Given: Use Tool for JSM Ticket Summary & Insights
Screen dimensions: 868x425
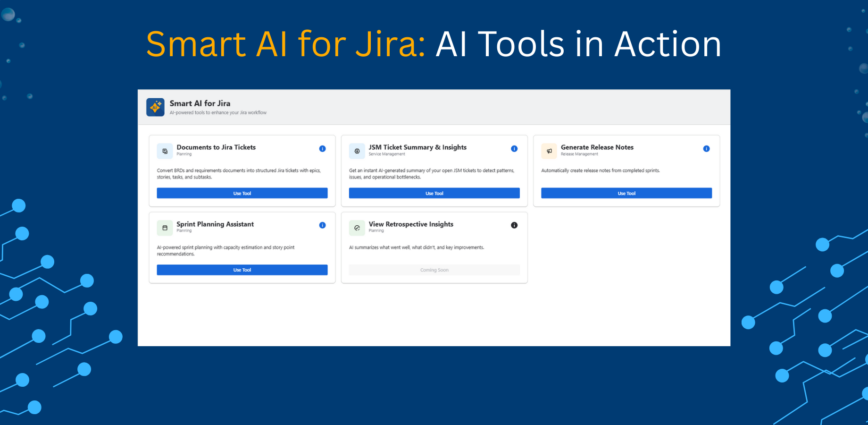Looking at the screenshot, I should (x=434, y=193).
